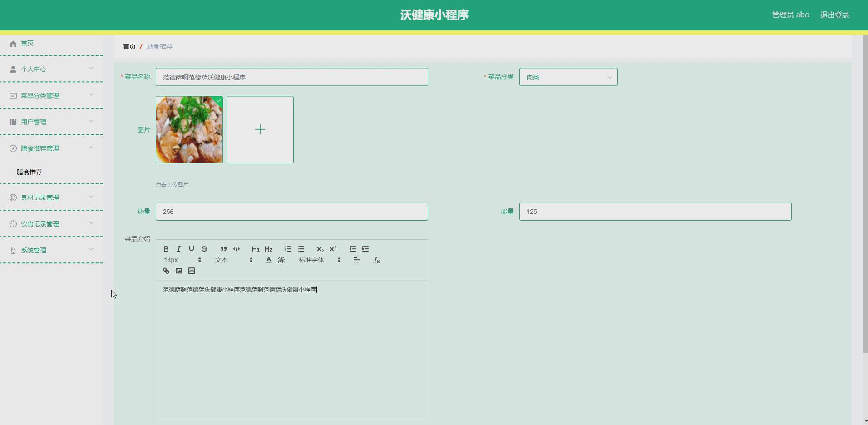Focus the 菜品名称 input field
Image resolution: width=868 pixels, height=425 pixels.
tap(292, 77)
